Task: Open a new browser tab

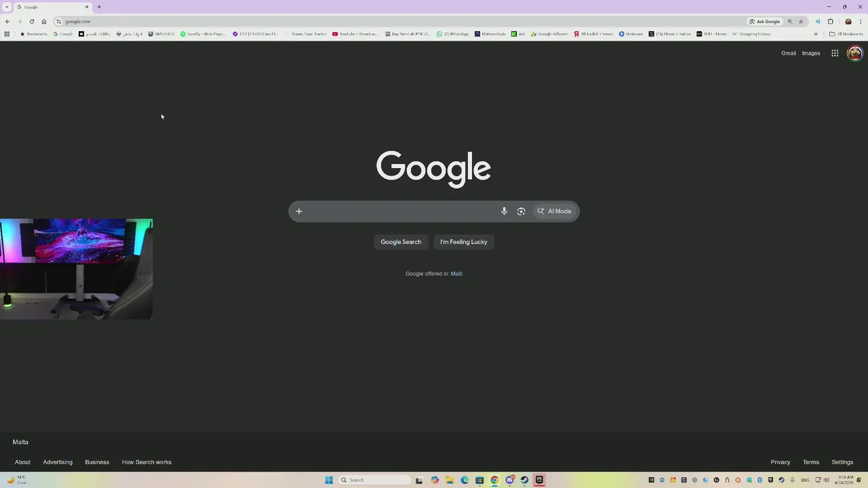Action: click(x=99, y=7)
